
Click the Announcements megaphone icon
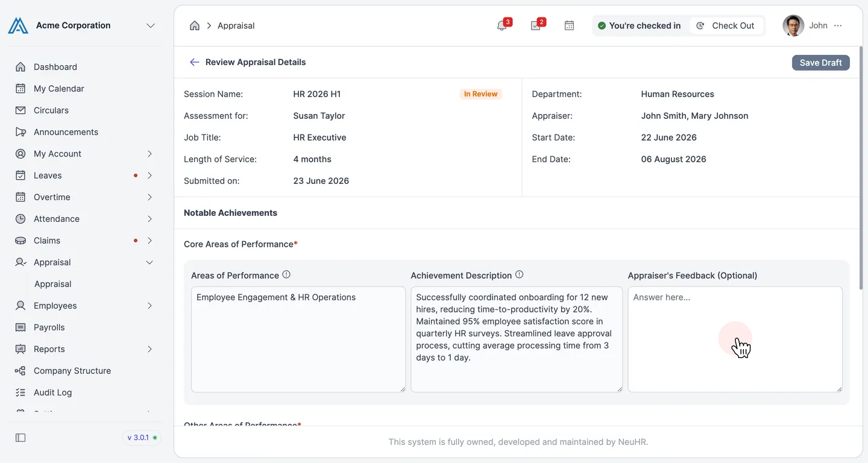click(x=20, y=132)
